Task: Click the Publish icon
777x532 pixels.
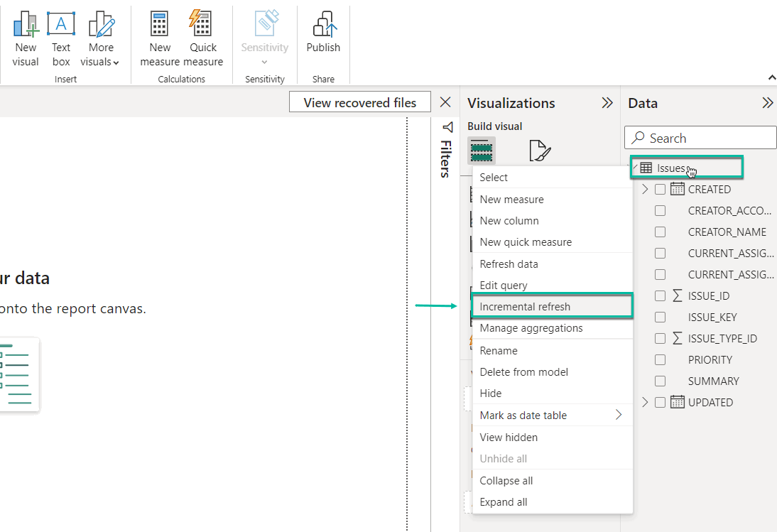Action: point(323,26)
